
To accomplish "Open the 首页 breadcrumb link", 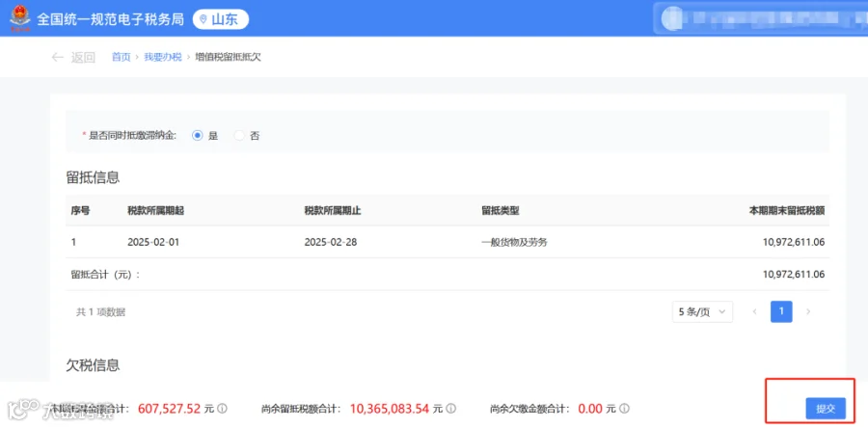I will (x=122, y=57).
